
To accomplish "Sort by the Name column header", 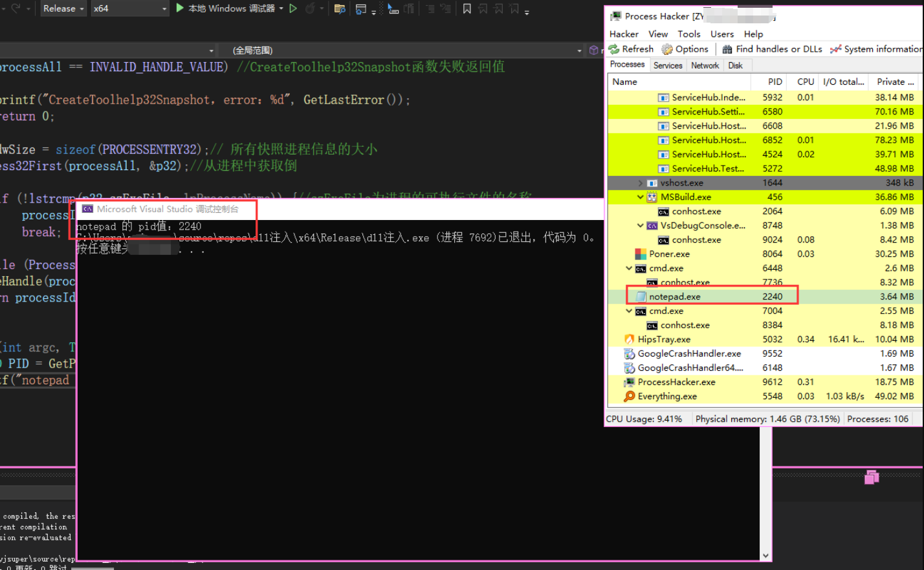I will [x=679, y=82].
